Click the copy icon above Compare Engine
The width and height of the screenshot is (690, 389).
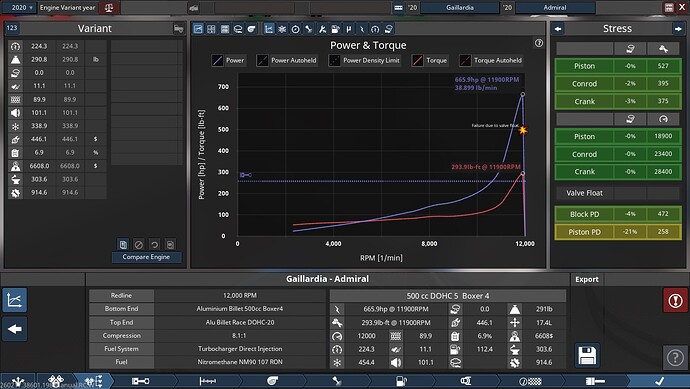click(123, 244)
